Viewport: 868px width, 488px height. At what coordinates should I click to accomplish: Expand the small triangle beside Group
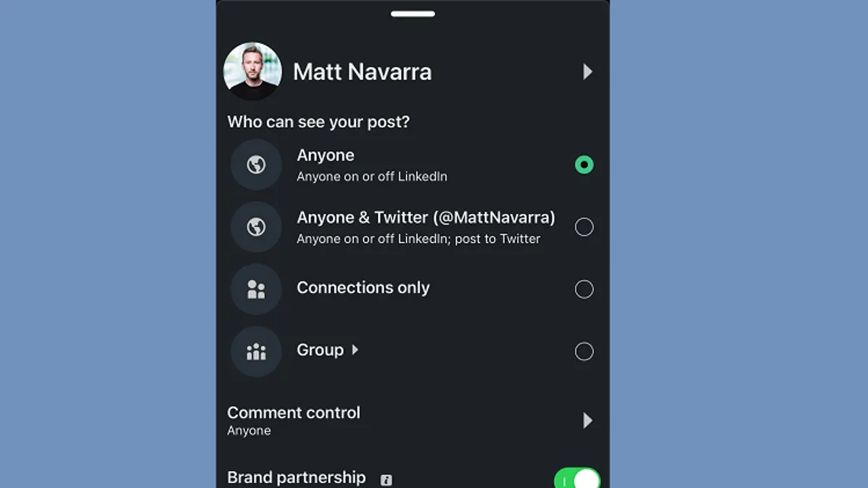click(355, 350)
